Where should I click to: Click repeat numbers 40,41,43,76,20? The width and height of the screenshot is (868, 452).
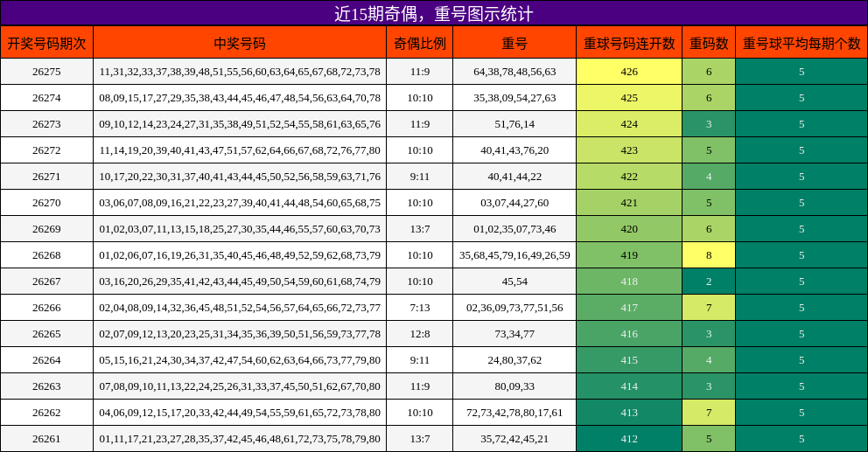click(x=514, y=150)
